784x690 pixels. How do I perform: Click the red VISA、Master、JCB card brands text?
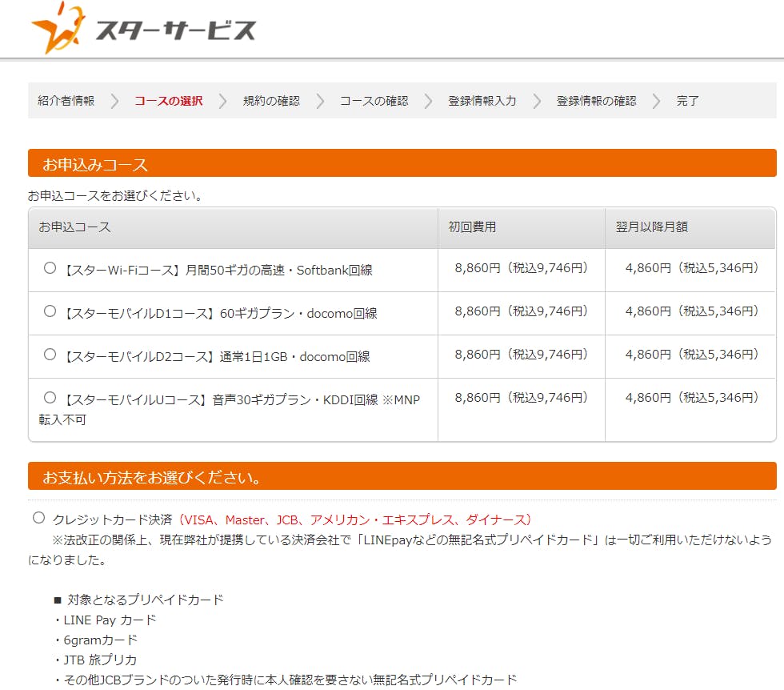[x=355, y=520]
